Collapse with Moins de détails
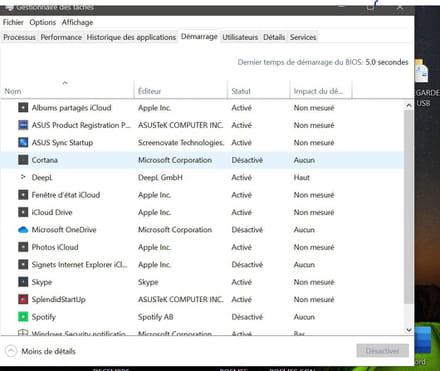Screen dimensions: 440x371 click(x=41, y=351)
